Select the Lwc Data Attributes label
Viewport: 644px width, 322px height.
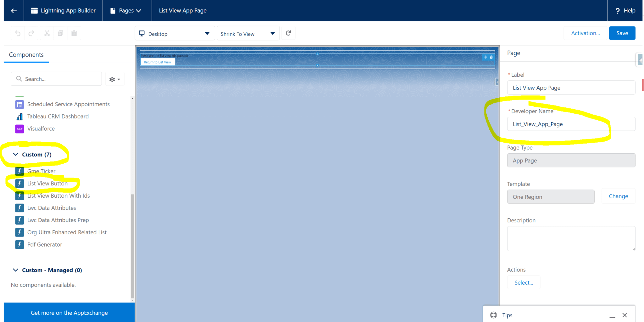[52, 208]
